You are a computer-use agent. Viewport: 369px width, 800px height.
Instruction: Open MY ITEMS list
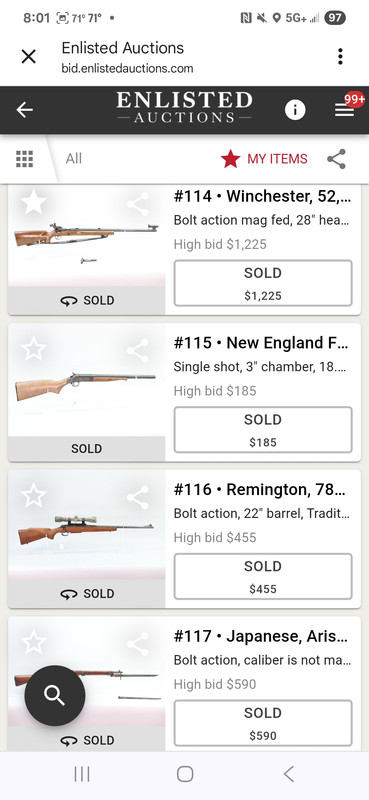tap(264, 159)
